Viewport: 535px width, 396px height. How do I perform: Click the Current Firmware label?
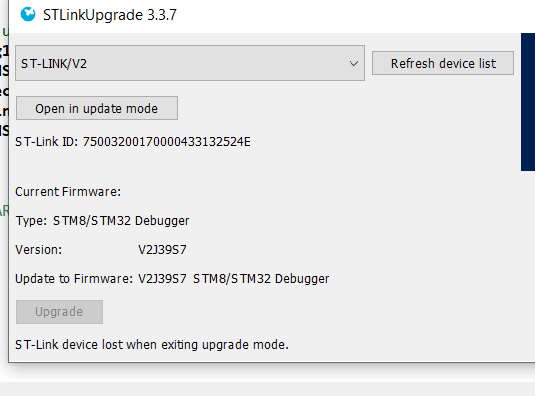(68, 192)
